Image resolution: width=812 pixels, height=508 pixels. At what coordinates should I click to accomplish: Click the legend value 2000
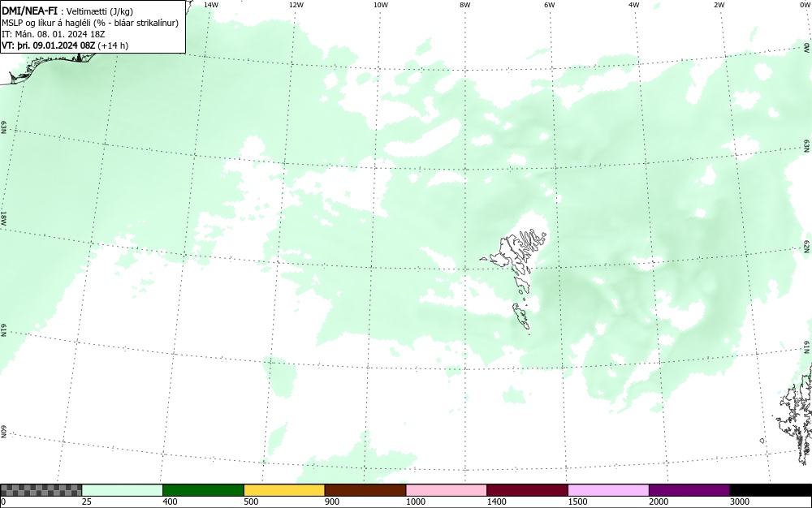click(659, 502)
